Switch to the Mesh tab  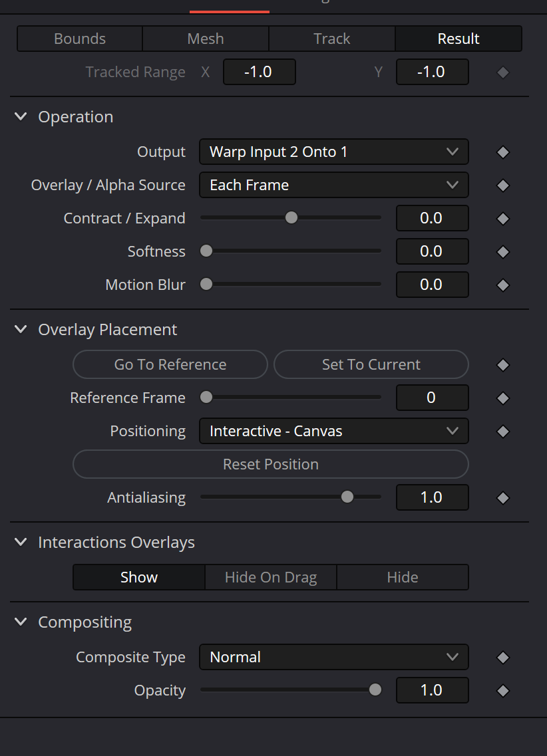click(x=206, y=39)
